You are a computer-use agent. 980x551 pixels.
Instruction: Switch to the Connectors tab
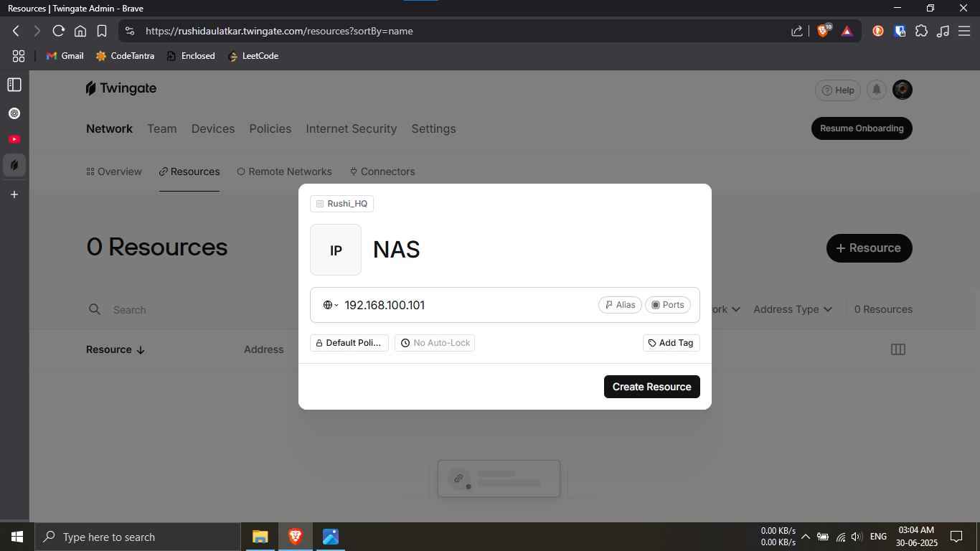point(382,171)
